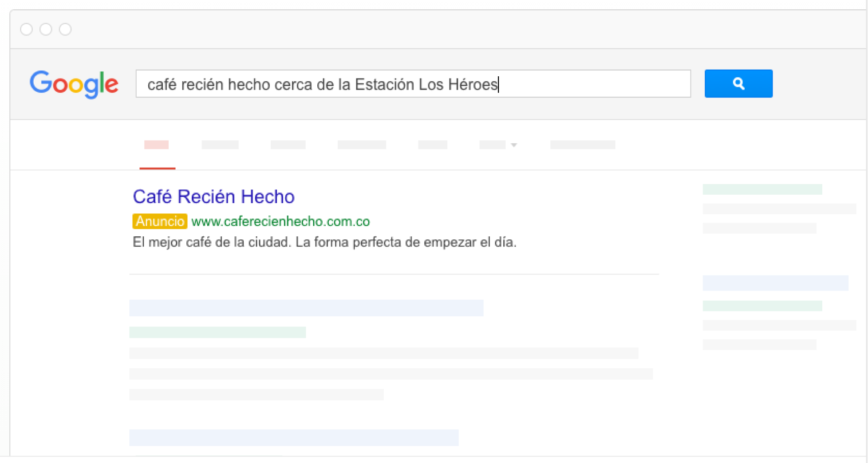Click the yellow Anuncio ad badge
The height and width of the screenshot is (463, 868).
tap(160, 221)
